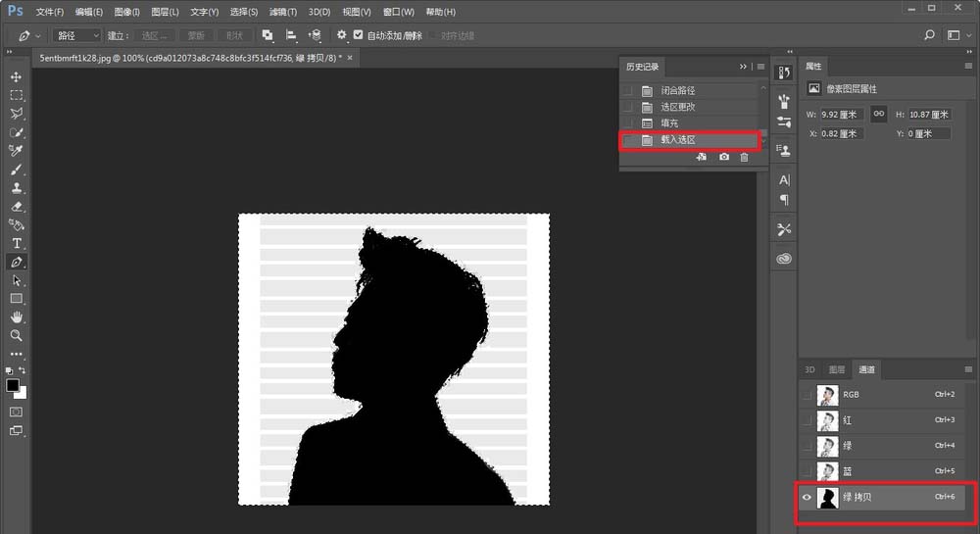This screenshot has width=980, height=534.
Task: Open the 路径 mode dropdown
Action: coord(77,35)
